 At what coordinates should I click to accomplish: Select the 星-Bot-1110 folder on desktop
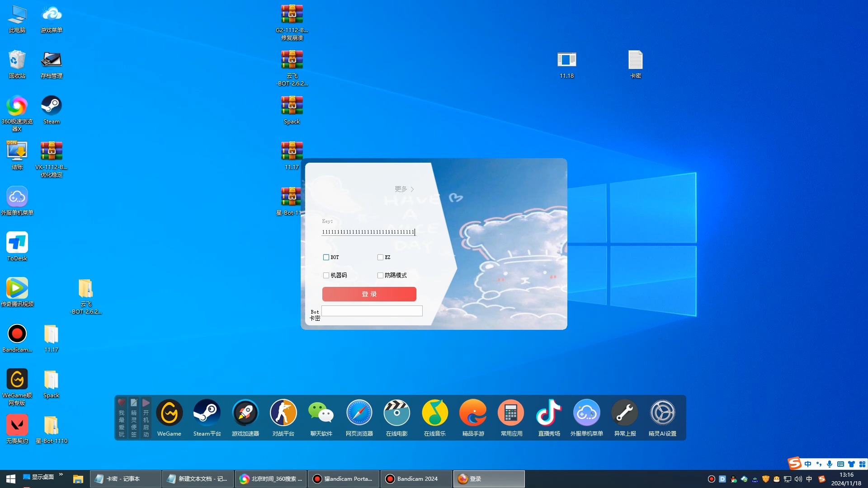pos(52,429)
